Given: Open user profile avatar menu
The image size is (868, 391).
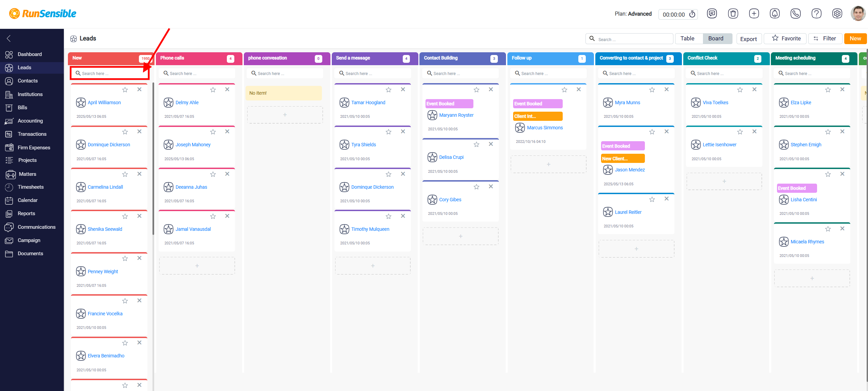Looking at the screenshot, I should point(858,14).
